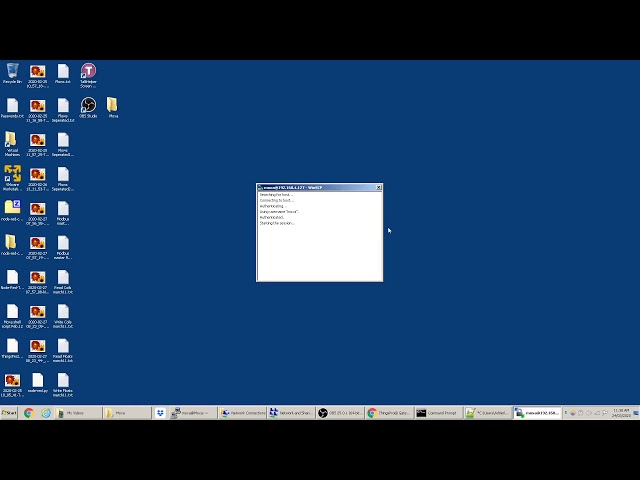Close the WinSCP connection dialog
Viewport: 640px width, 480px height.
(378, 187)
